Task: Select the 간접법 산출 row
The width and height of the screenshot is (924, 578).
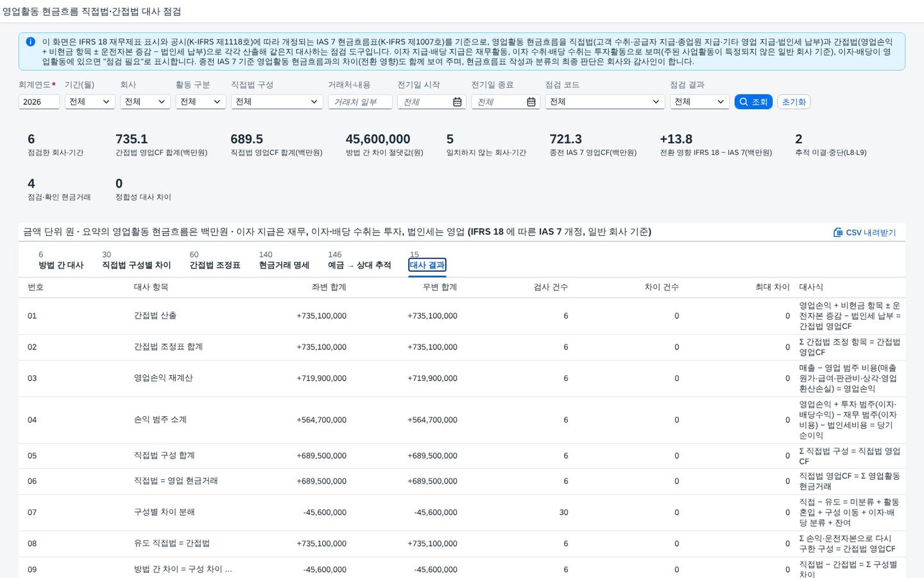Action: coord(462,316)
